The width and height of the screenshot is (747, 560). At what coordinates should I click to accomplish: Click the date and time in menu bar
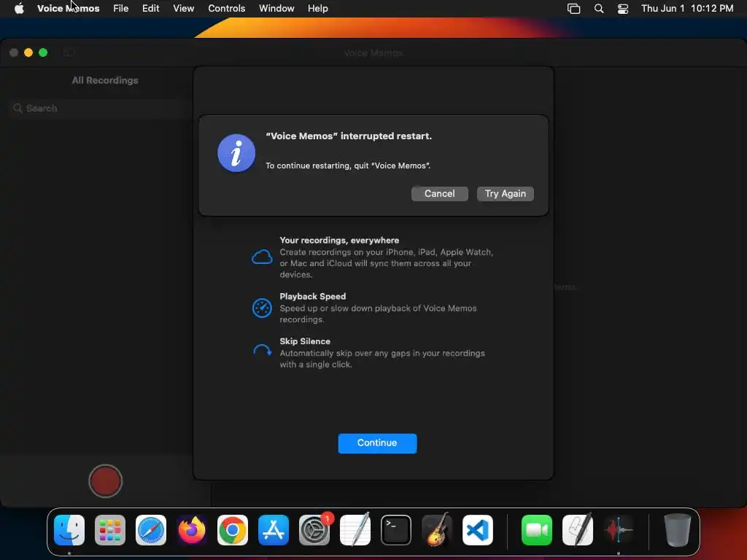click(x=687, y=8)
